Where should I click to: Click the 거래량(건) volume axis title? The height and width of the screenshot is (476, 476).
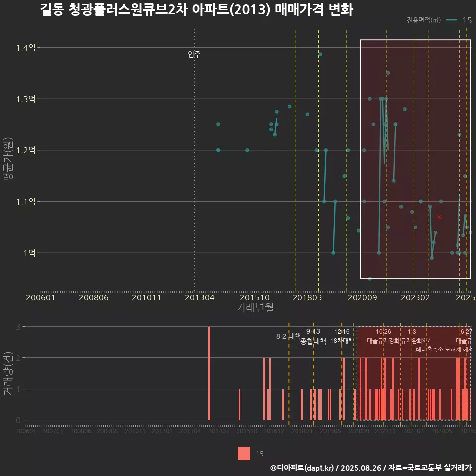(8, 373)
